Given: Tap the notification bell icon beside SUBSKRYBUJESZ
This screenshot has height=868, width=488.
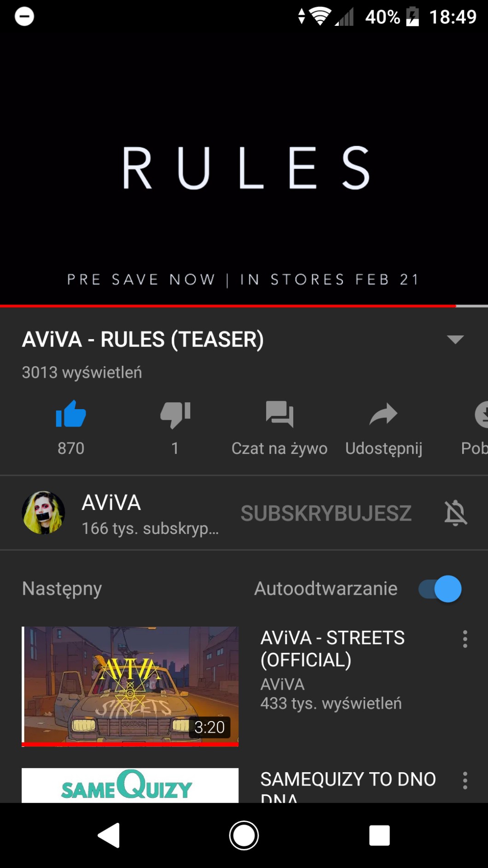Looking at the screenshot, I should coord(456,513).
